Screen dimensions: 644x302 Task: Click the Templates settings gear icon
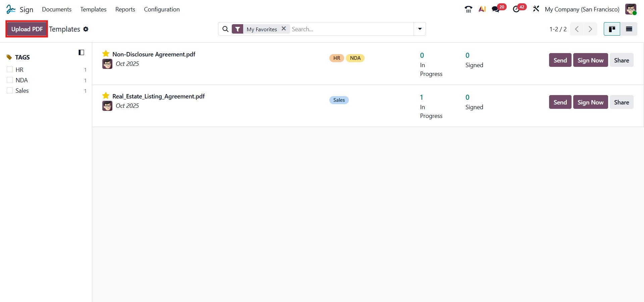point(86,29)
